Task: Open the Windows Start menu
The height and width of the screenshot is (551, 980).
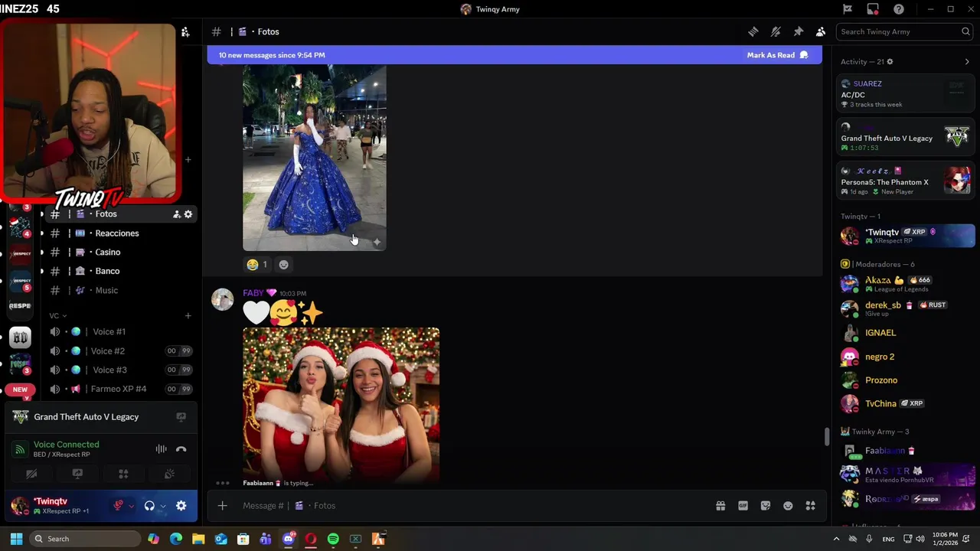Action: [x=16, y=539]
